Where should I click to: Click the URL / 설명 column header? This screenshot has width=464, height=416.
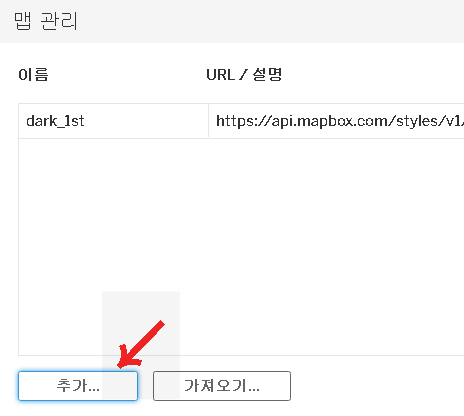click(244, 75)
